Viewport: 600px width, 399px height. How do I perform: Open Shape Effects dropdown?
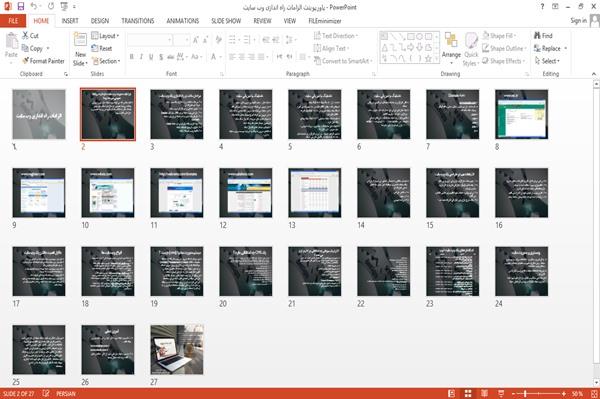pyautogui.click(x=504, y=61)
